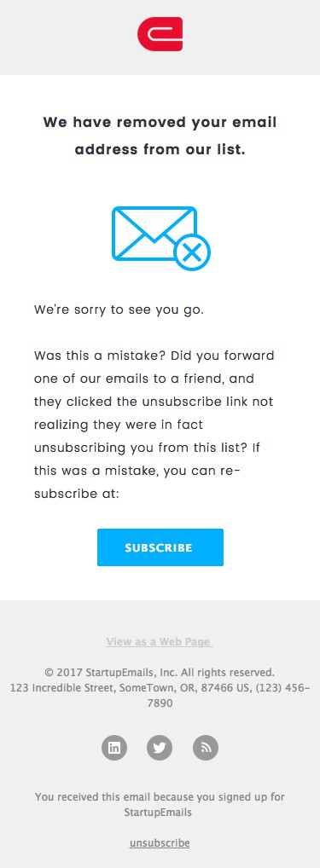Viewport: 320px width, 868px height.
Task: Click the blue envelope illustration
Action: [x=160, y=239]
